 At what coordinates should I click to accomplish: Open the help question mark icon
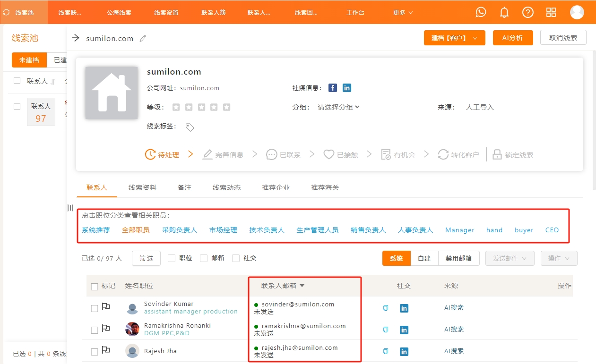pos(527,12)
